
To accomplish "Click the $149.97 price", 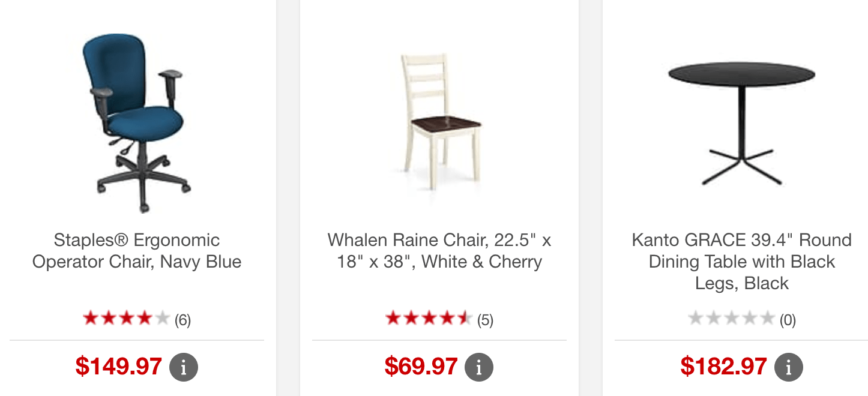I will tap(119, 367).
